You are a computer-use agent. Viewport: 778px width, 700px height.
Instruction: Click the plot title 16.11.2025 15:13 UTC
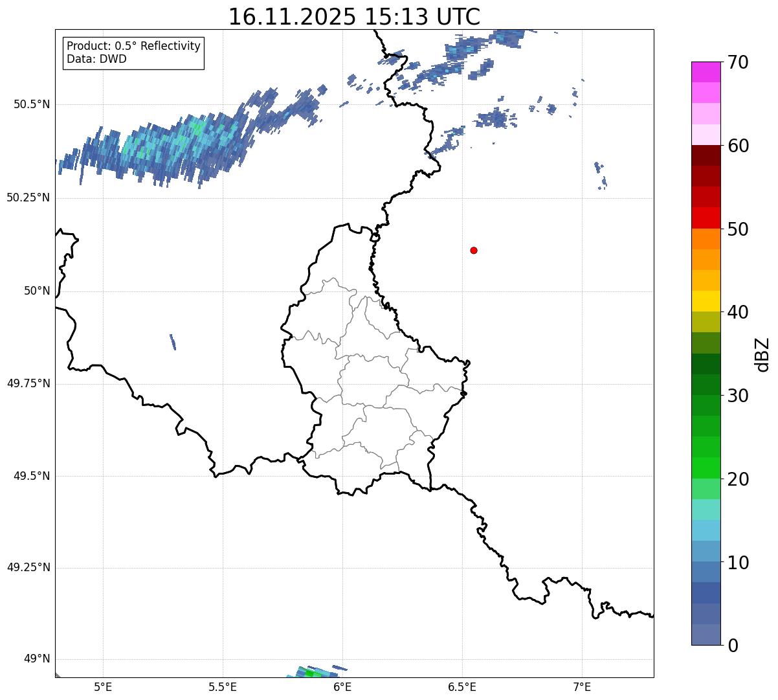pyautogui.click(x=354, y=16)
